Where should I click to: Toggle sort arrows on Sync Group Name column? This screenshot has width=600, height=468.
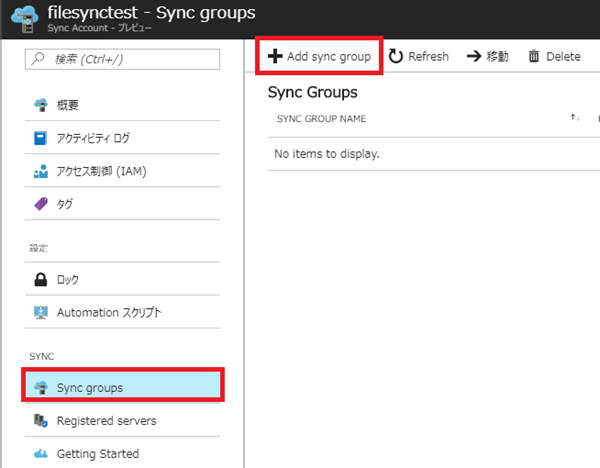[575, 117]
